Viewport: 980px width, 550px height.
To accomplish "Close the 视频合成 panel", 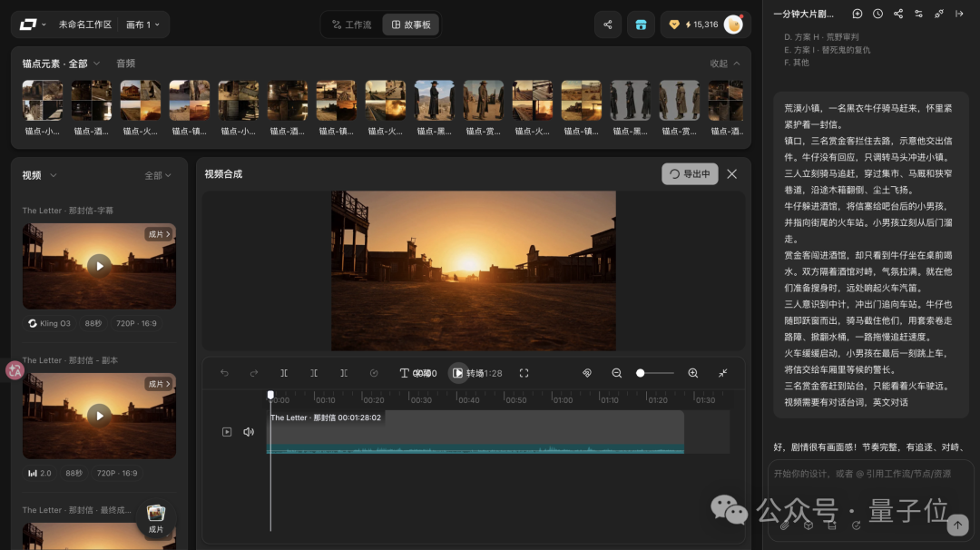I will pyautogui.click(x=732, y=173).
